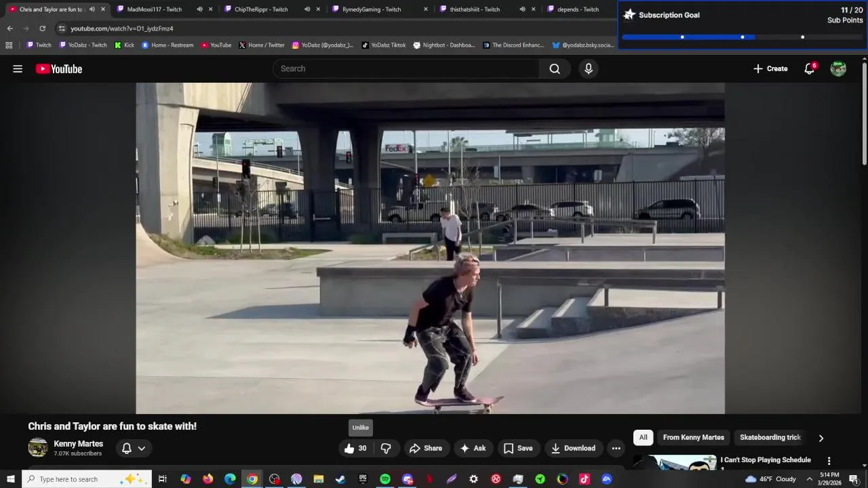Mute the thisthatshiiit tab audio
Viewport: 868px width, 488px height.
pos(522,9)
